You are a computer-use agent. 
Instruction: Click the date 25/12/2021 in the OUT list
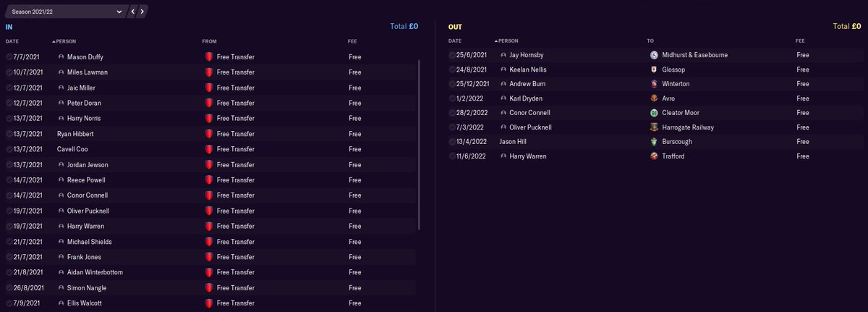click(472, 84)
